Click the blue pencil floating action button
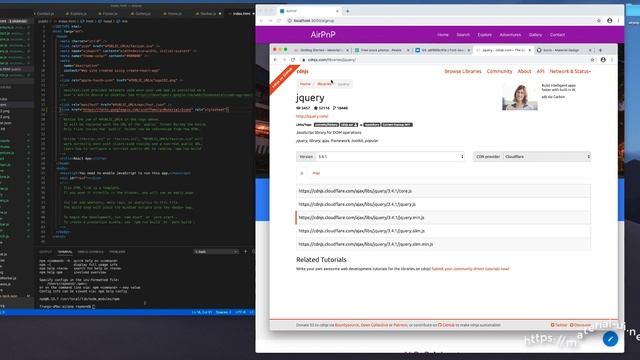Screen dimensions: 640x360 pyautogui.click(x=610, y=339)
